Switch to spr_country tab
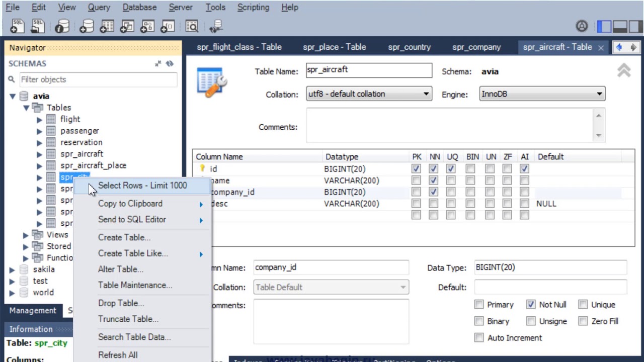The image size is (644, 362). [x=409, y=47]
